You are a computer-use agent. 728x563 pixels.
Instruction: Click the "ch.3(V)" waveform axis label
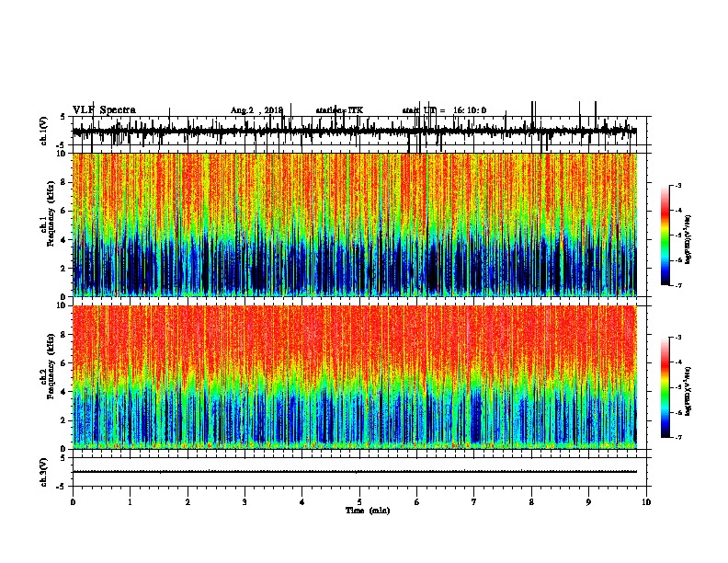pos(44,473)
